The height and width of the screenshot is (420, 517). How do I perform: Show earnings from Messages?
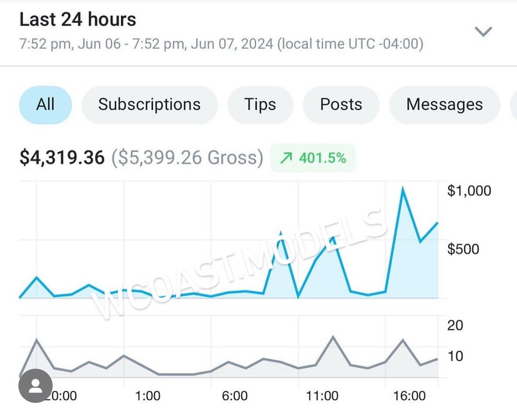point(444,105)
